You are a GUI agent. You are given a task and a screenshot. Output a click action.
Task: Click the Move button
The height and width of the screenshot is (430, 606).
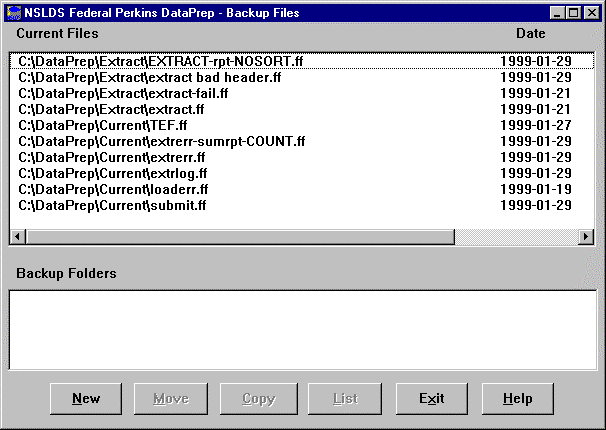coord(171,399)
